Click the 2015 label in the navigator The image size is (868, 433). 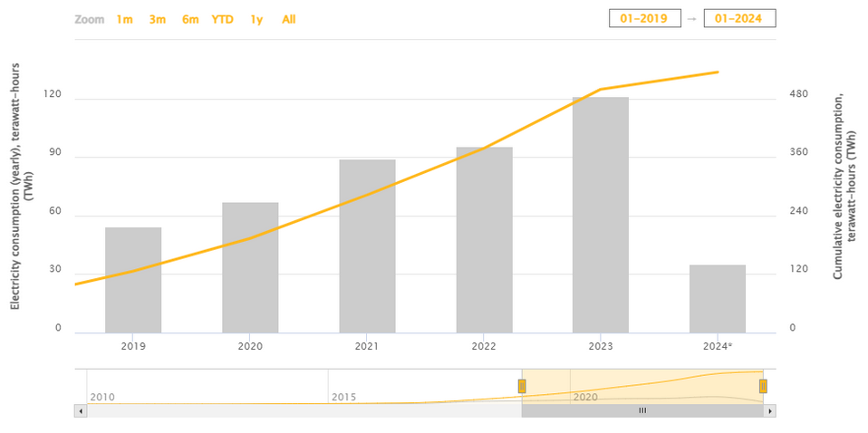343,397
